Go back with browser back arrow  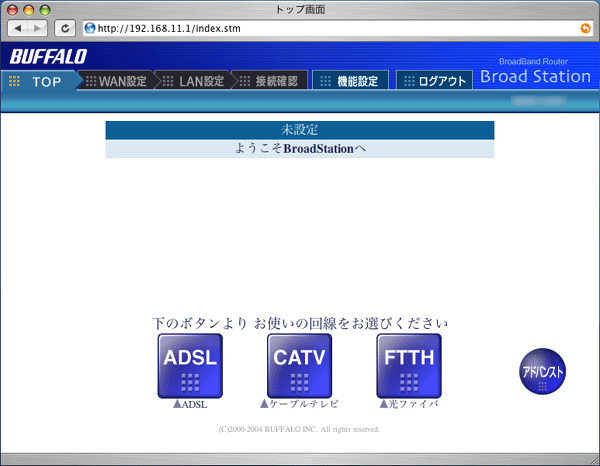tap(18, 28)
